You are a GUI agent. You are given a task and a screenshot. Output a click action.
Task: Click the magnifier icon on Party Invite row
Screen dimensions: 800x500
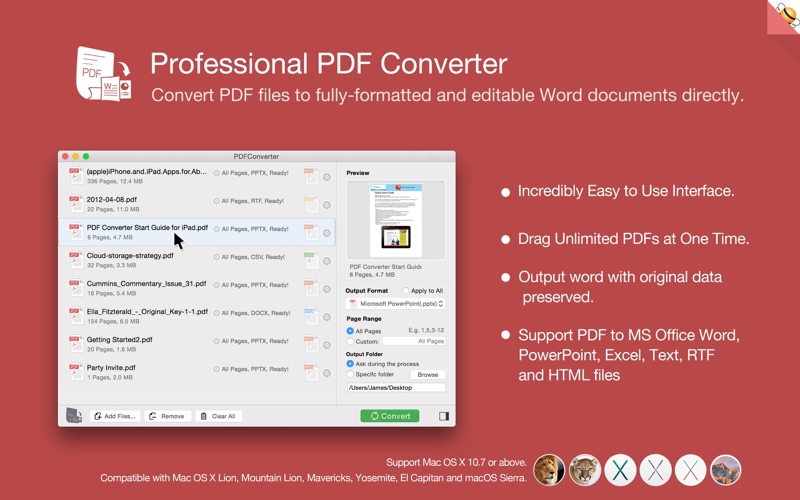(x=326, y=374)
